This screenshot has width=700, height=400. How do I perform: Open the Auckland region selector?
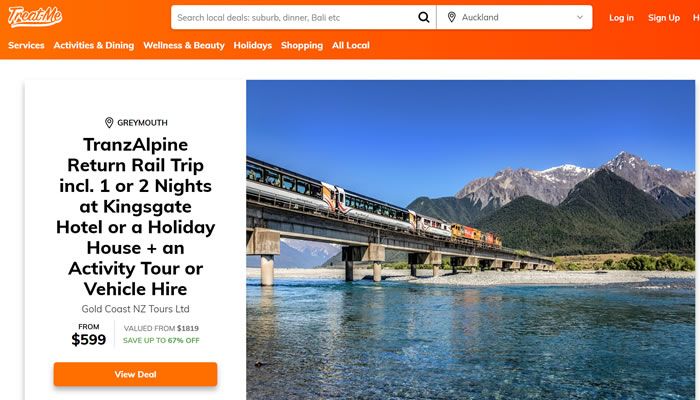pyautogui.click(x=515, y=17)
